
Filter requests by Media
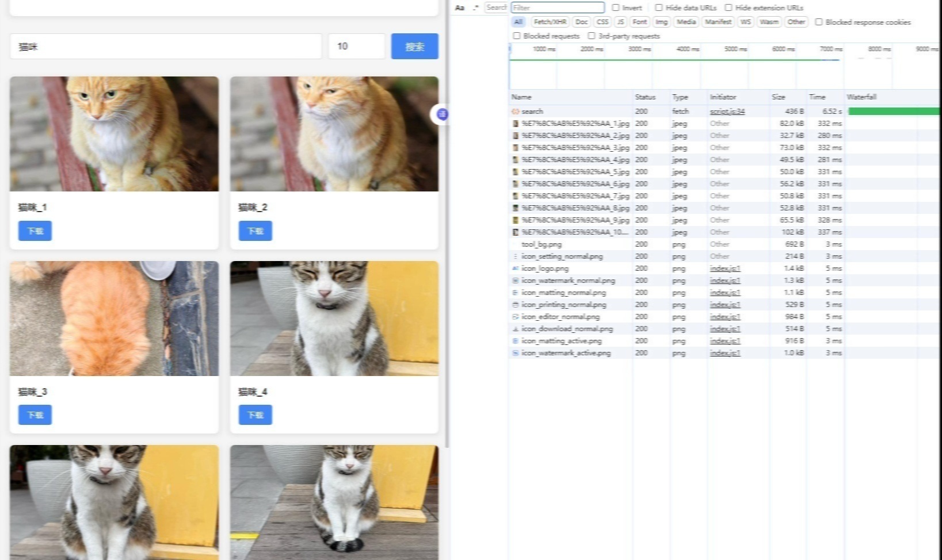pyautogui.click(x=686, y=22)
